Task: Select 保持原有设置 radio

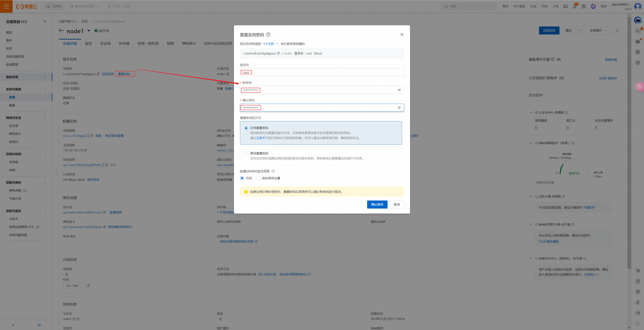Action: pyautogui.click(x=258, y=178)
